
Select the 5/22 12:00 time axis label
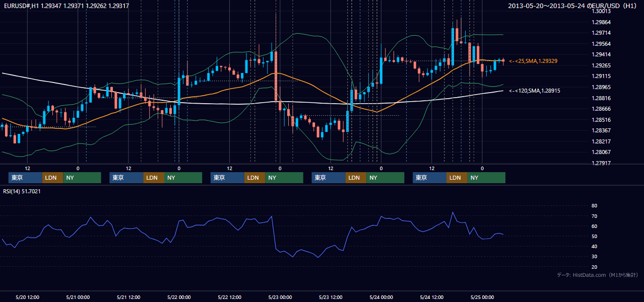click(x=229, y=297)
